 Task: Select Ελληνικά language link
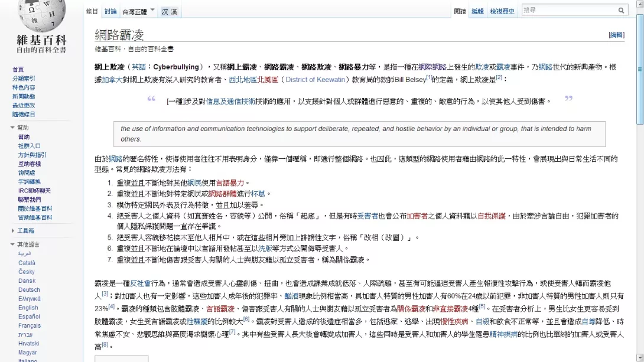point(30,299)
